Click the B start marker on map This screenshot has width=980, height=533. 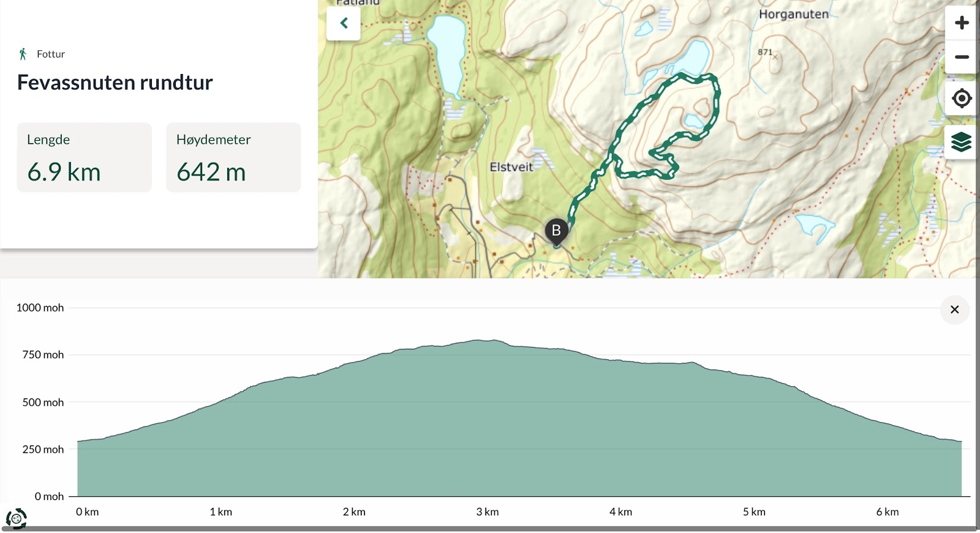[556, 231]
